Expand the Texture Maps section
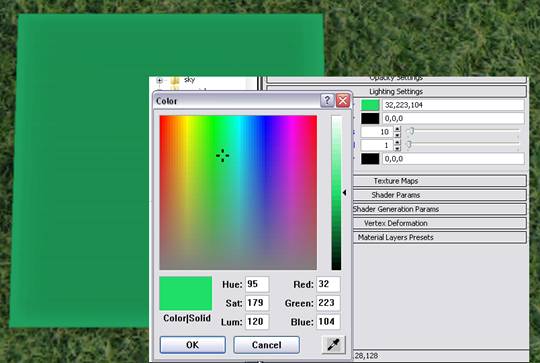The height and width of the screenshot is (363, 540). pos(439,181)
